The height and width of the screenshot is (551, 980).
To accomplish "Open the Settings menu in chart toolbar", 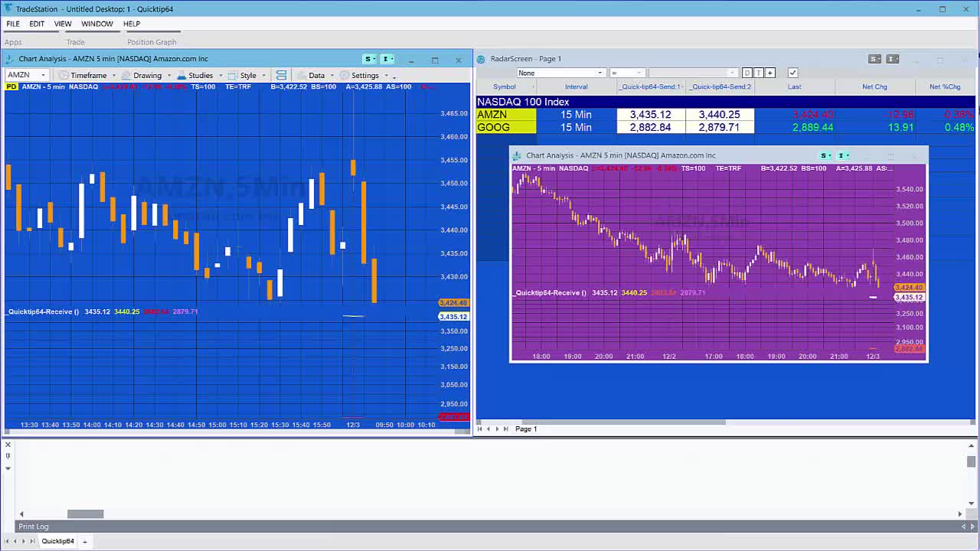I will coord(364,75).
